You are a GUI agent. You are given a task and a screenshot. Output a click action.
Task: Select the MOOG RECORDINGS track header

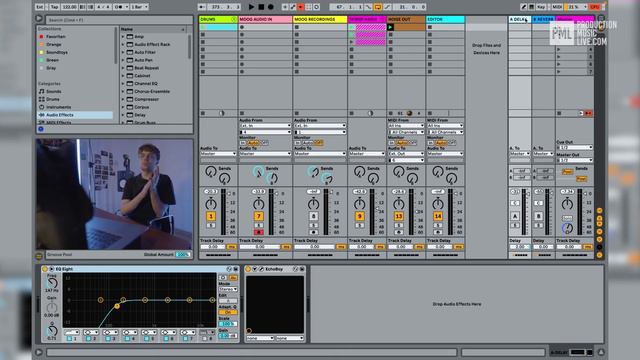coord(320,19)
